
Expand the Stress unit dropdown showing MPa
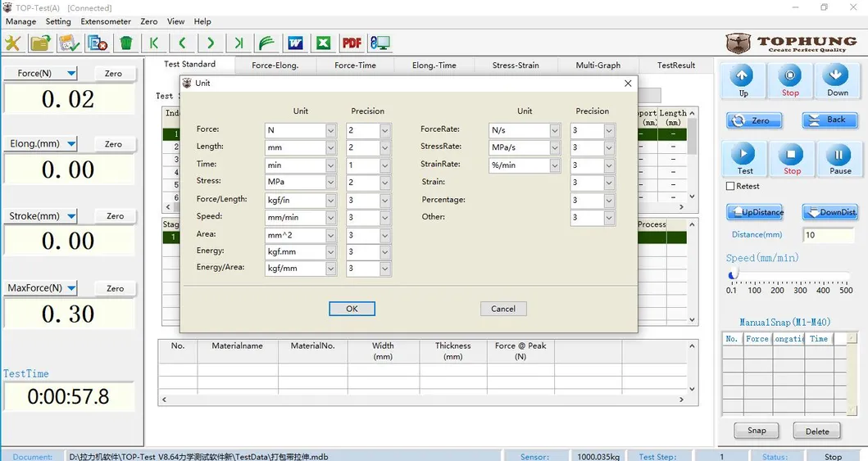(331, 183)
